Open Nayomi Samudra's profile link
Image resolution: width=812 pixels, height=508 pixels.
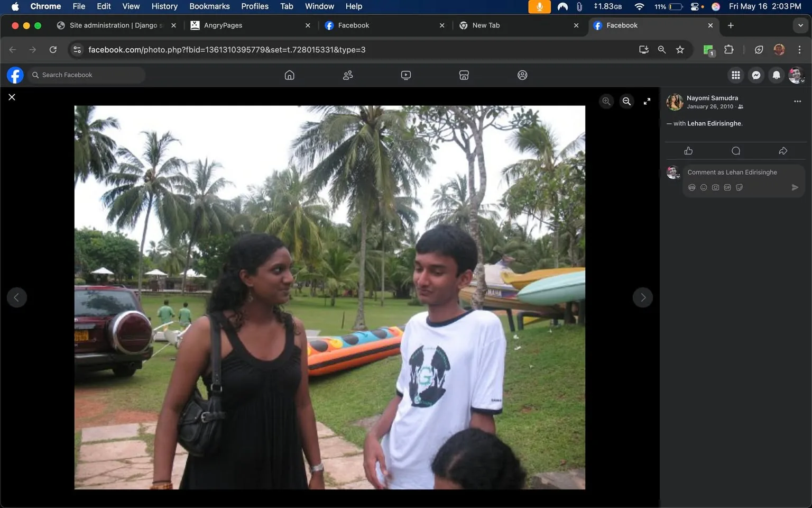[712, 98]
